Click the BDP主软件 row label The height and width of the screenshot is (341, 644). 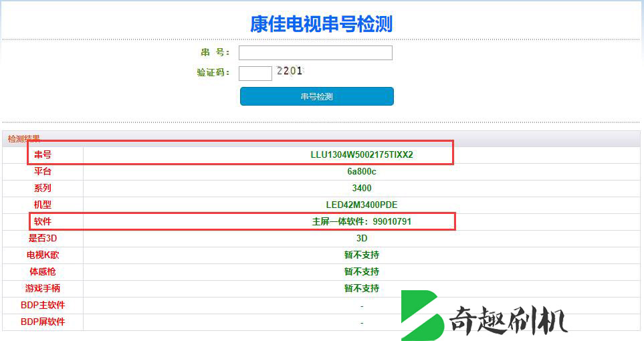pos(43,306)
